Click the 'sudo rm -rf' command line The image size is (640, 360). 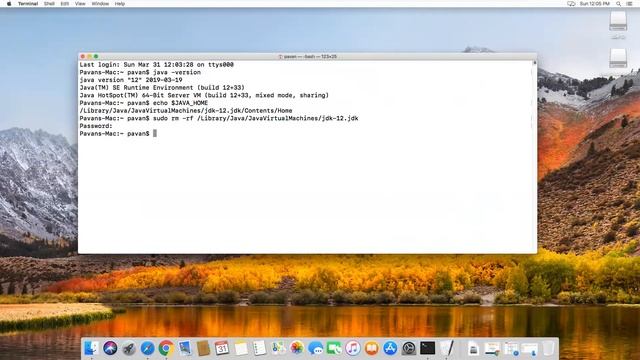219,118
